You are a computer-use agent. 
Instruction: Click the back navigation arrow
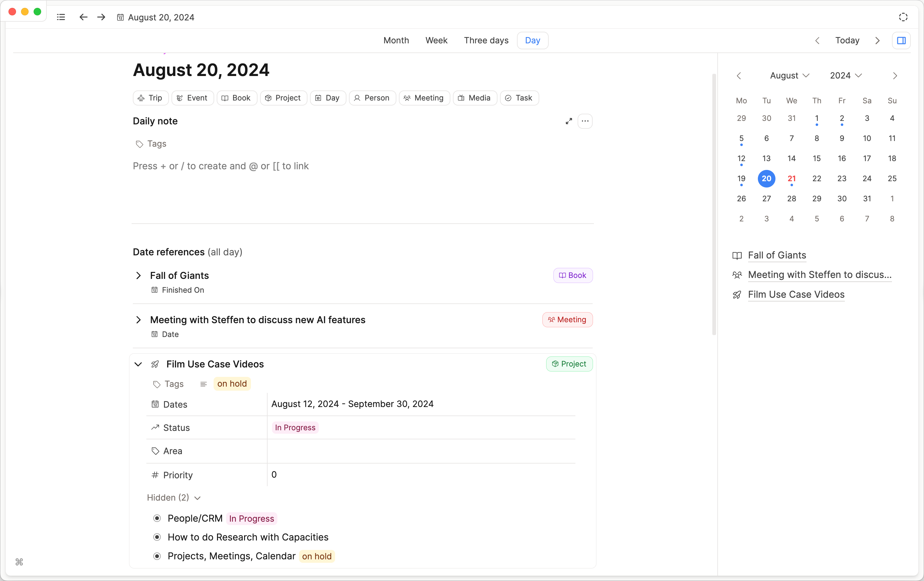point(83,17)
